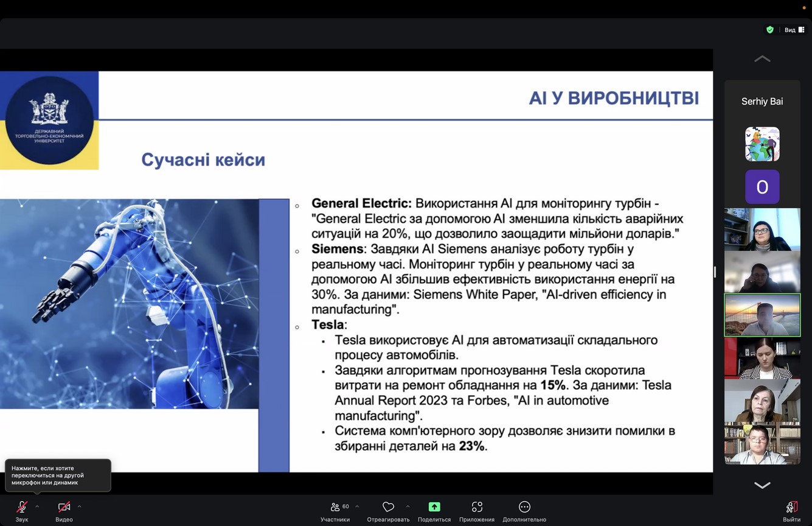Turn on camera with Видео icon
812x526 pixels.
coord(64,507)
